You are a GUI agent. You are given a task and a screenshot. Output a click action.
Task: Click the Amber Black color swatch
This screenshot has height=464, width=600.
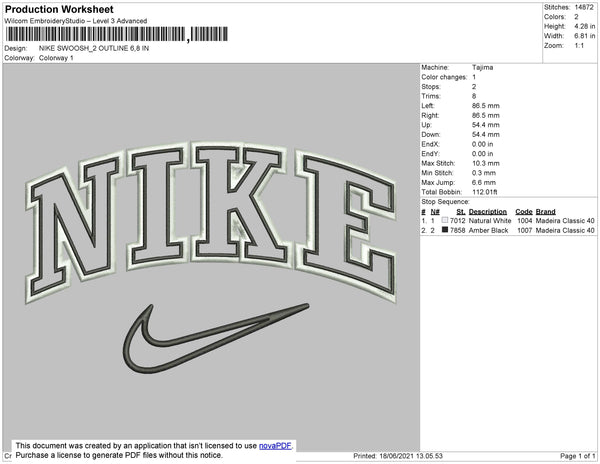click(x=445, y=230)
